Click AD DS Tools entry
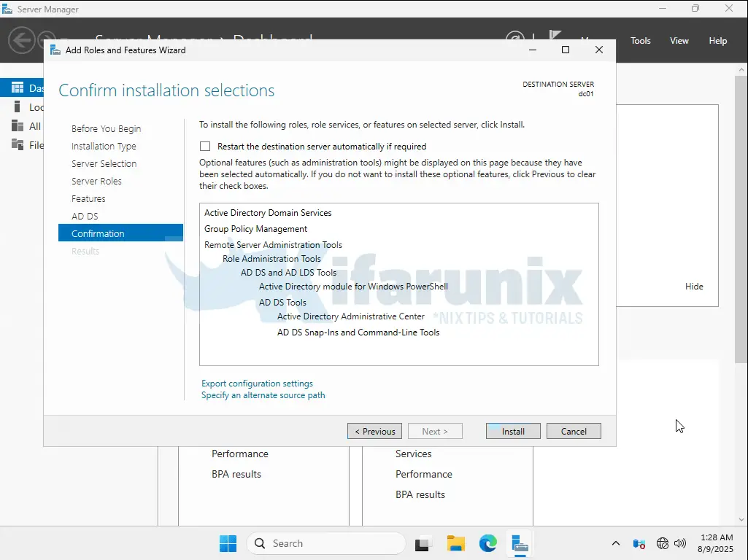 282,303
